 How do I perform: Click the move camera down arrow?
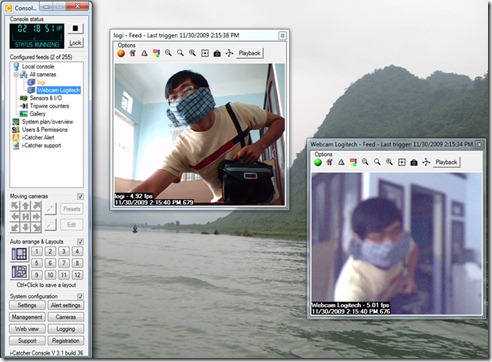coord(26,228)
